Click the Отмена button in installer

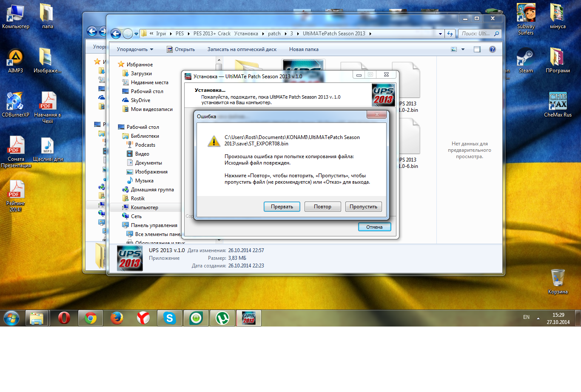click(x=374, y=227)
